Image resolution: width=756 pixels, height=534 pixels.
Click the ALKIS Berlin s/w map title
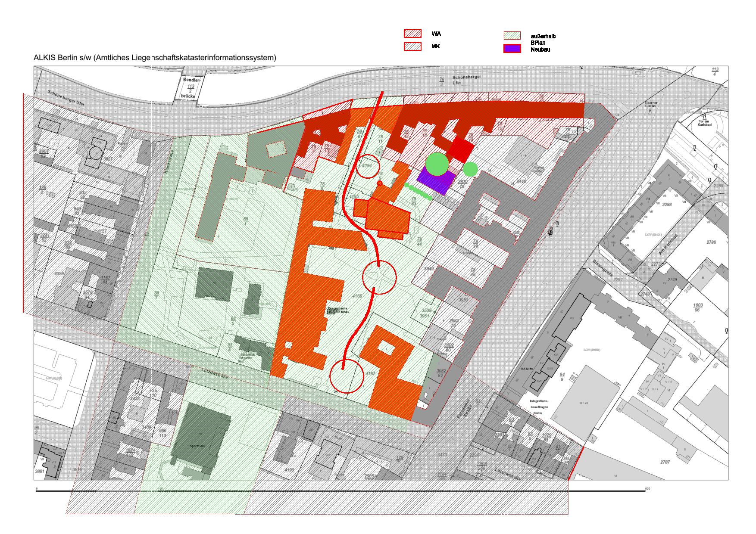[155, 57]
